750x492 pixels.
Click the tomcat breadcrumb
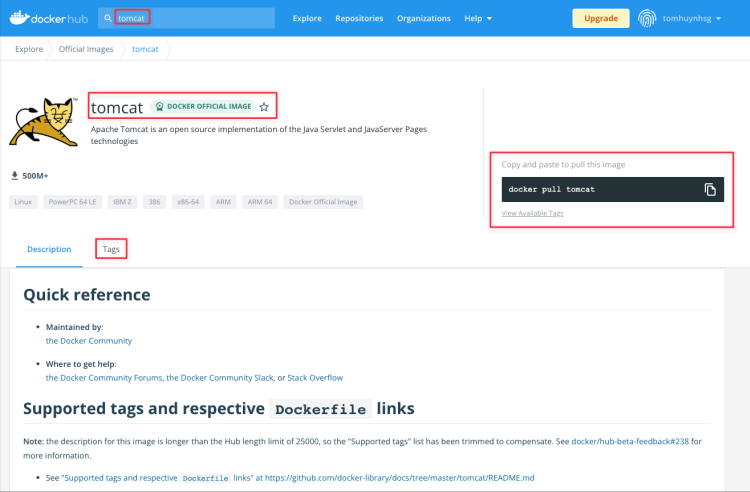(x=145, y=49)
